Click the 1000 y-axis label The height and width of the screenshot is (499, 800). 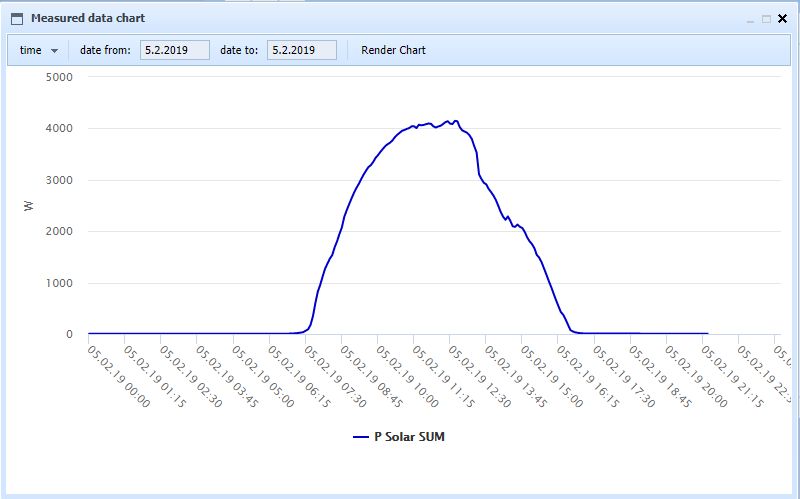pos(60,283)
